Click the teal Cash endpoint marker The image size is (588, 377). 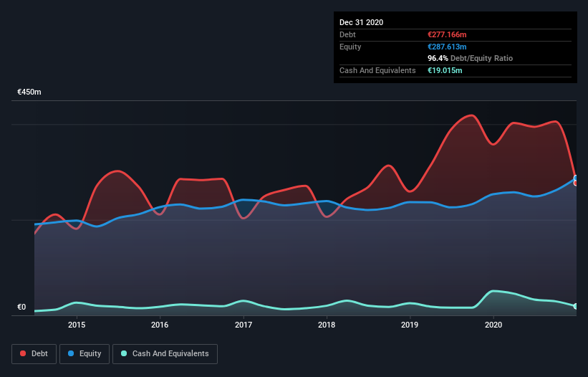coord(576,307)
